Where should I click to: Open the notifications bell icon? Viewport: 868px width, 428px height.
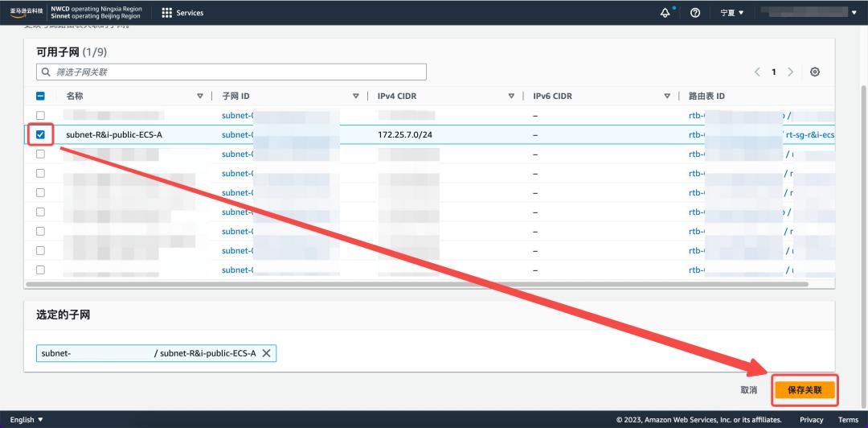point(665,13)
